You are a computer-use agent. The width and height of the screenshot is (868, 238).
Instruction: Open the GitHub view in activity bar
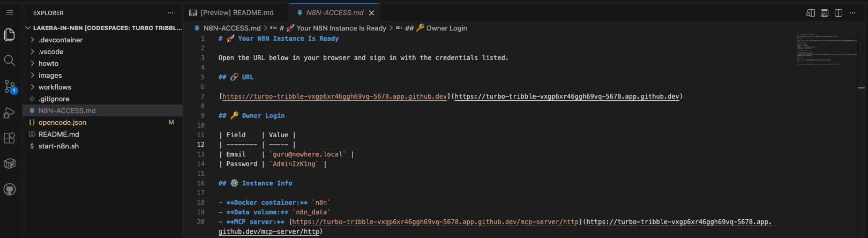pos(9,189)
